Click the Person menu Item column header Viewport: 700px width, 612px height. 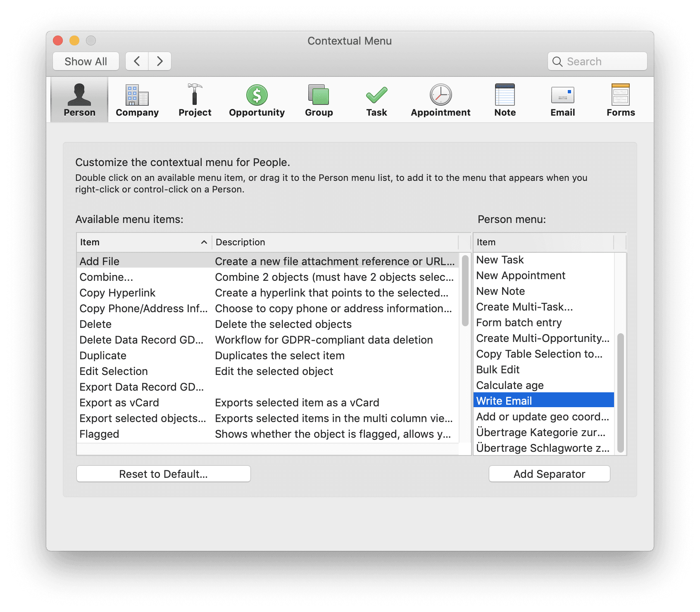pos(543,242)
